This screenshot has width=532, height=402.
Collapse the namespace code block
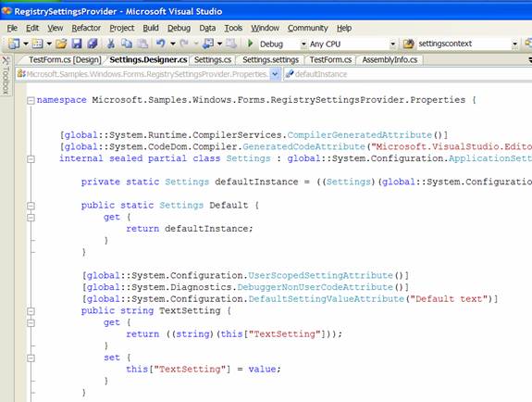[x=31, y=100]
